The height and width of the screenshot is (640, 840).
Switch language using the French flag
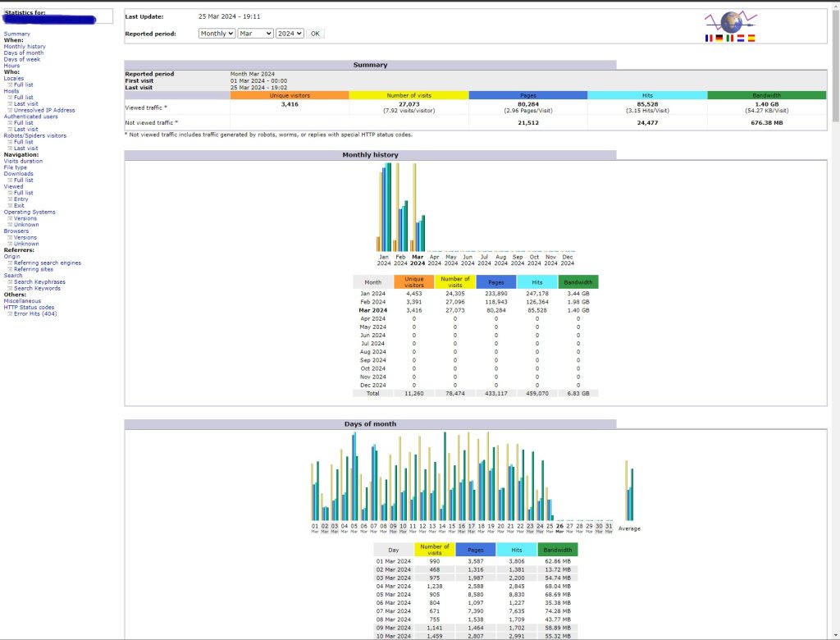(x=709, y=38)
